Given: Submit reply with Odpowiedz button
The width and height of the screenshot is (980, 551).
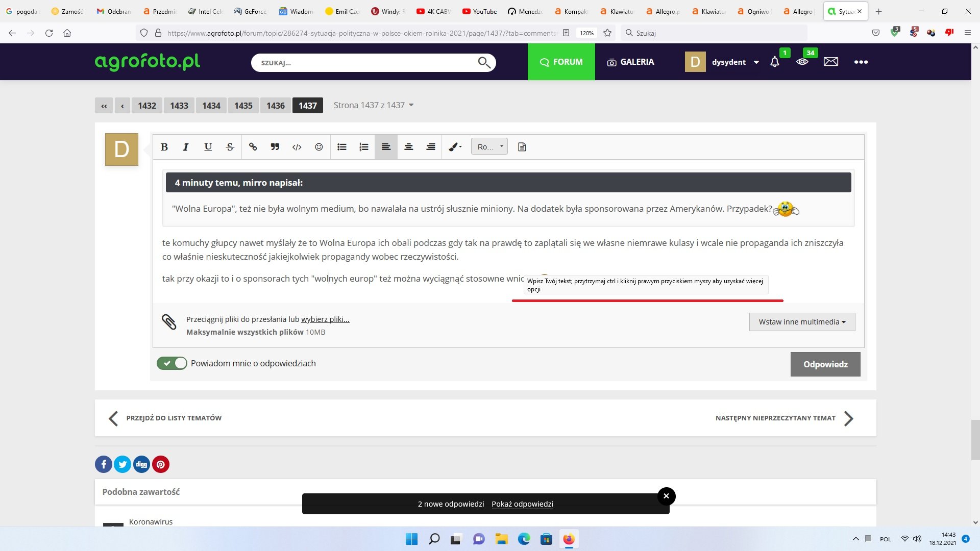Looking at the screenshot, I should (x=825, y=364).
